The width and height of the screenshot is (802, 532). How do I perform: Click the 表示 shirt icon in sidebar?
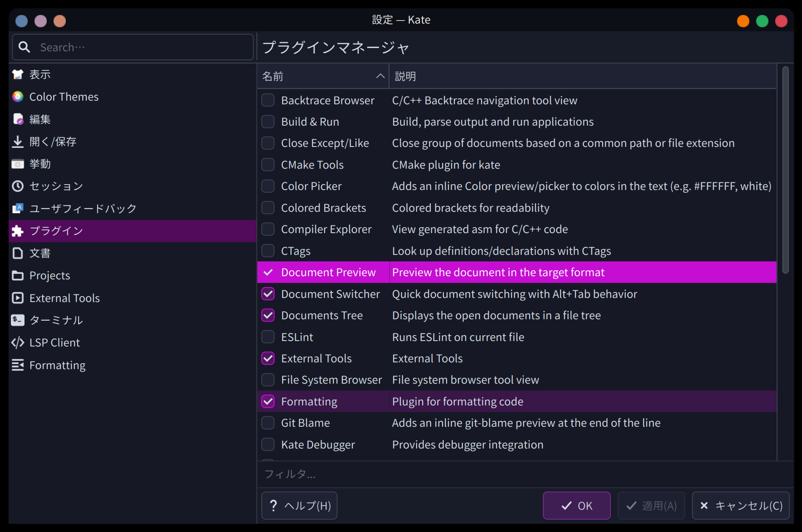tap(18, 74)
